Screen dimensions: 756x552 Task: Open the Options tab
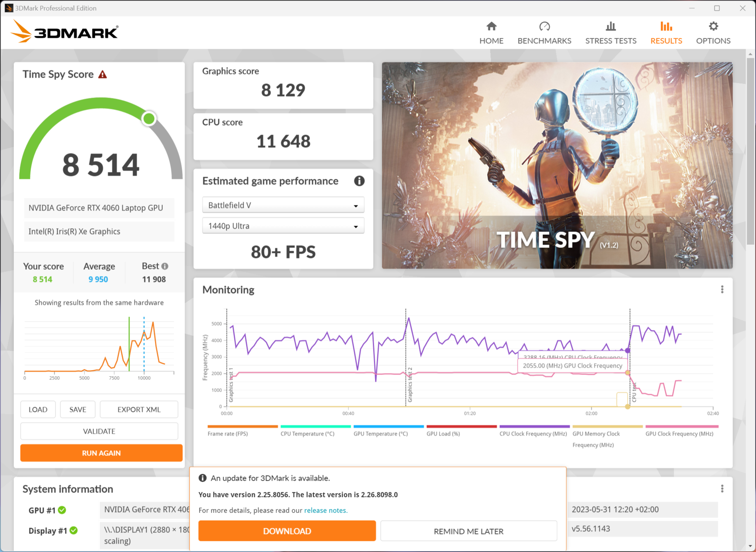[x=713, y=33]
